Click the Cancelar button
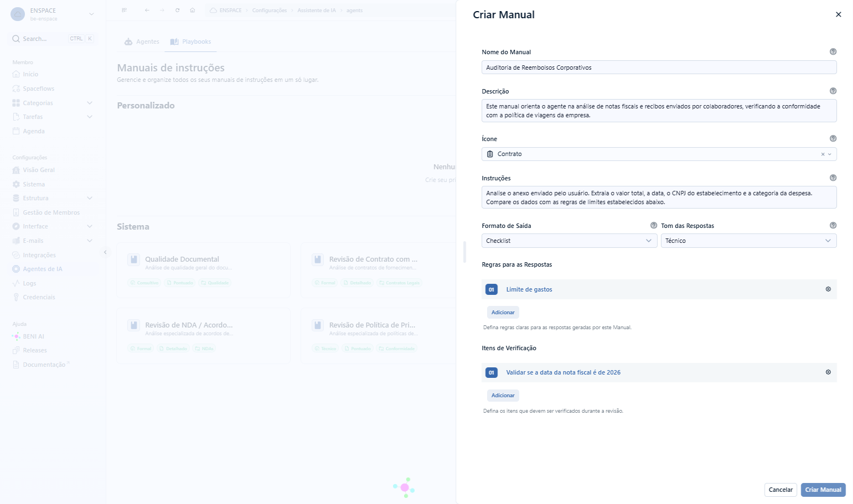Image resolution: width=853 pixels, height=504 pixels. tap(780, 490)
